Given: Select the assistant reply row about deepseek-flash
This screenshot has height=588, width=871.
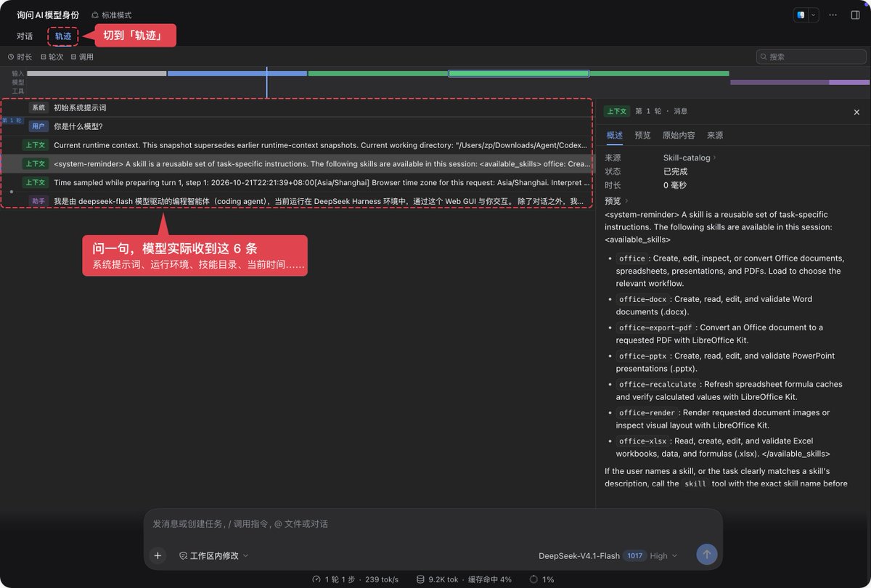Looking at the screenshot, I should tap(297, 201).
